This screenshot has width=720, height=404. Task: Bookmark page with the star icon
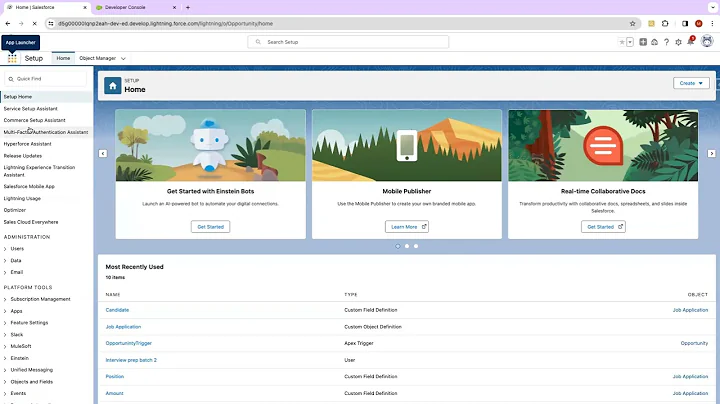(632, 23)
